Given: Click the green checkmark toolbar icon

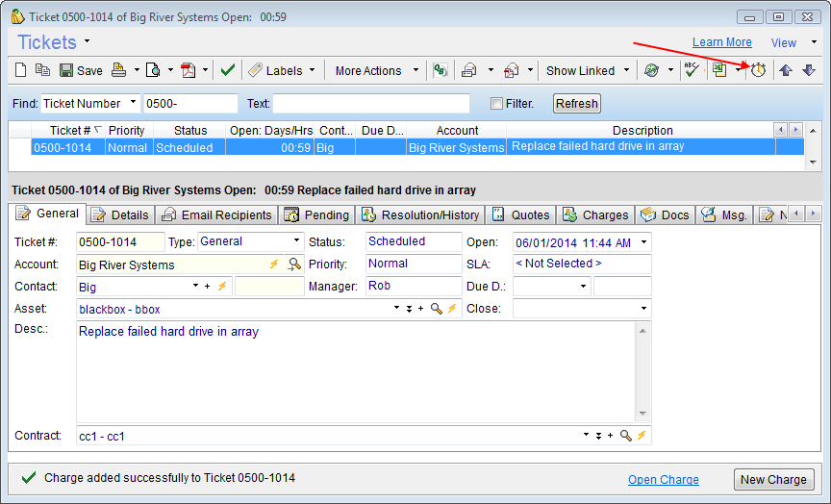Looking at the screenshot, I should pos(227,70).
